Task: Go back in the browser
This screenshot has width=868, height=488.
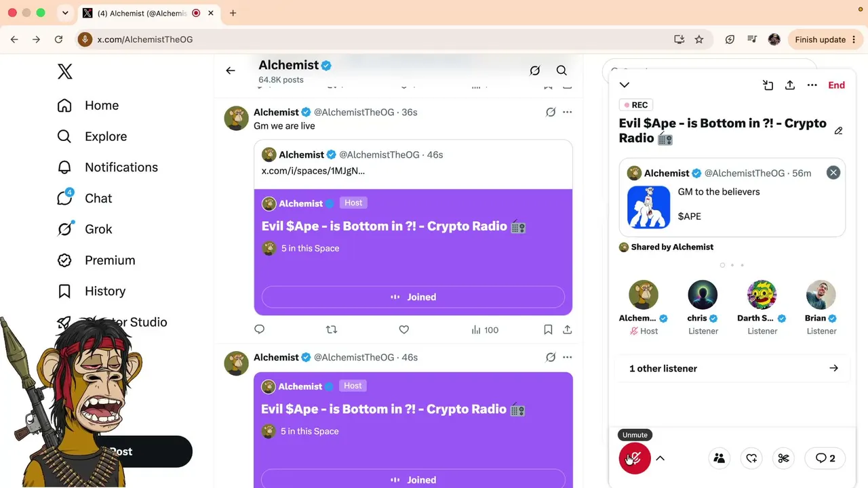Action: click(x=14, y=39)
